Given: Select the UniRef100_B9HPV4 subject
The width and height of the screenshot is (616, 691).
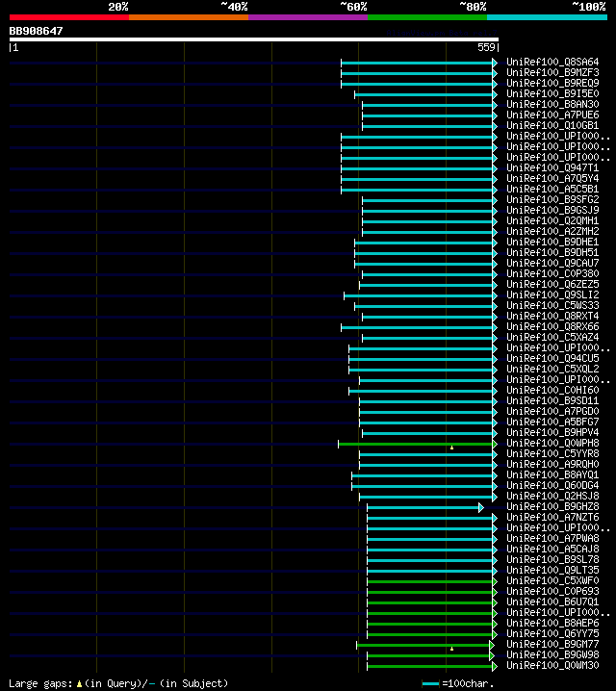Looking at the screenshot, I should pos(552,432).
